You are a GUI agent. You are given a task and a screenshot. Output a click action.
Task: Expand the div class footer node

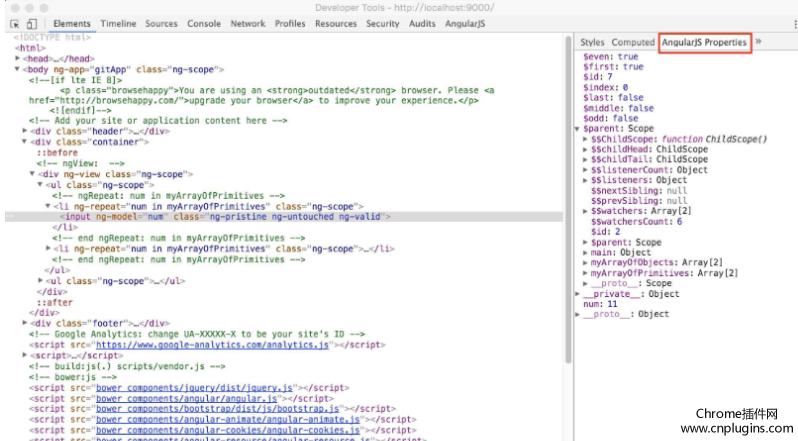tap(24, 323)
